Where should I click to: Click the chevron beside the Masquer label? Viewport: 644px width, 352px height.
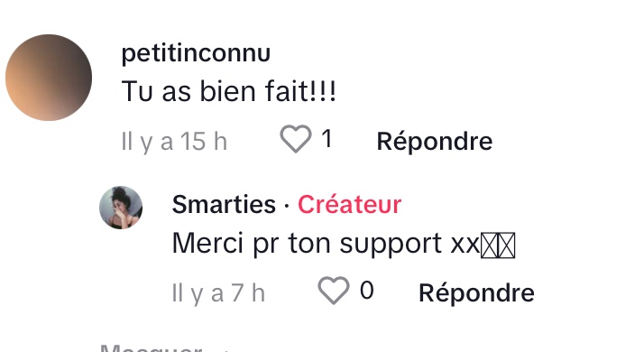click(x=225, y=350)
